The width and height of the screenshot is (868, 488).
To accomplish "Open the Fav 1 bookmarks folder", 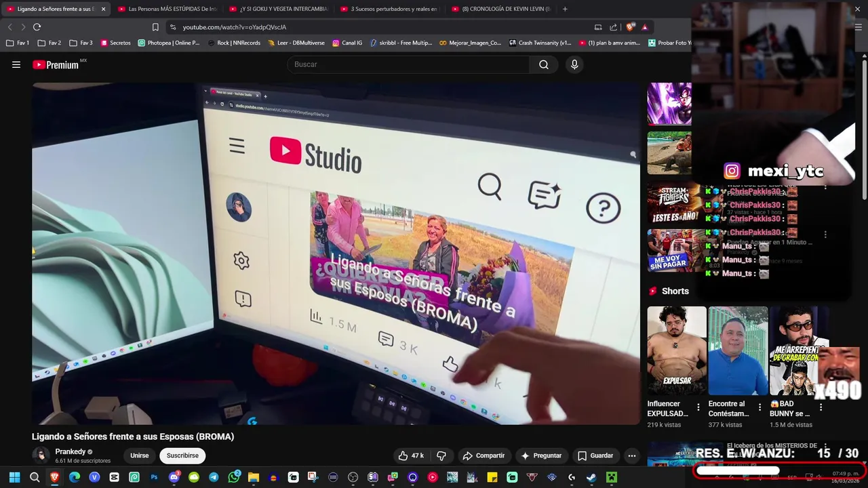I will (x=18, y=43).
